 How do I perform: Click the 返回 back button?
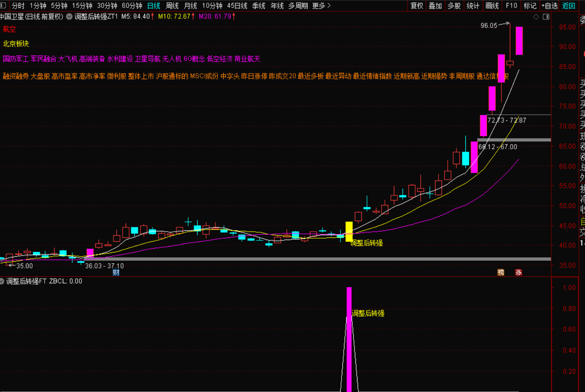coord(569,6)
